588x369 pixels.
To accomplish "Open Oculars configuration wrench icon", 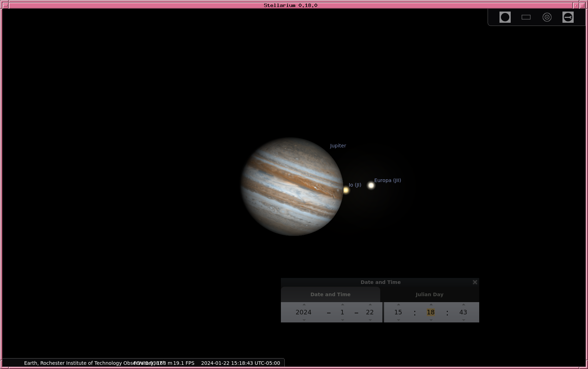I will click(x=568, y=17).
